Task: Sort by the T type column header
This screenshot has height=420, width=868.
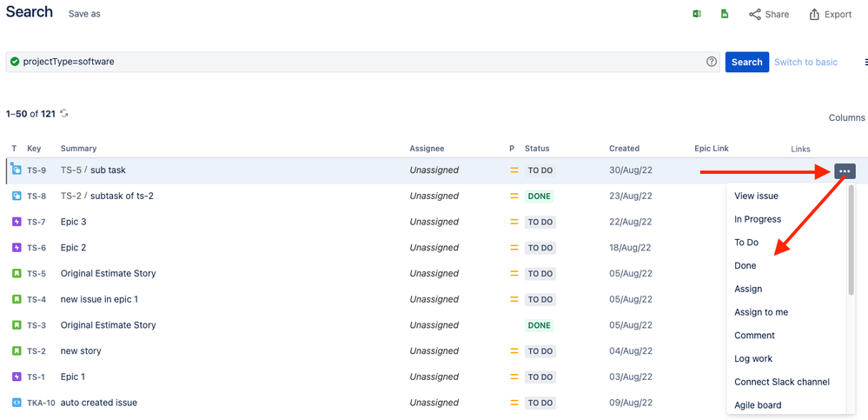Action: pos(14,149)
